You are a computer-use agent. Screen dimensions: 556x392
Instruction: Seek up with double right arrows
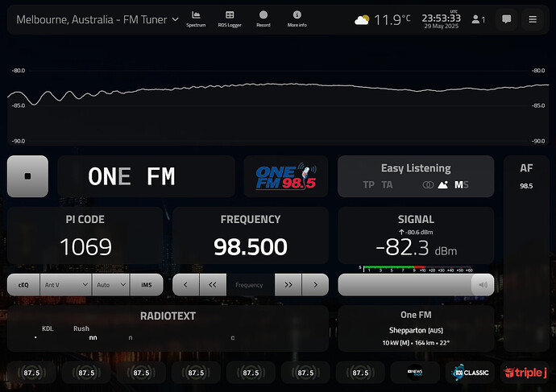pyautogui.click(x=288, y=285)
